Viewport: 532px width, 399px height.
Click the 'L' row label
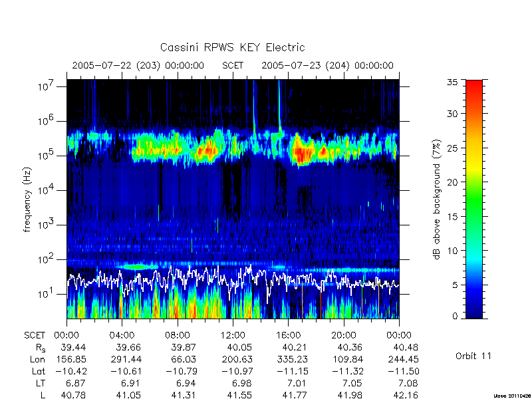(43, 395)
